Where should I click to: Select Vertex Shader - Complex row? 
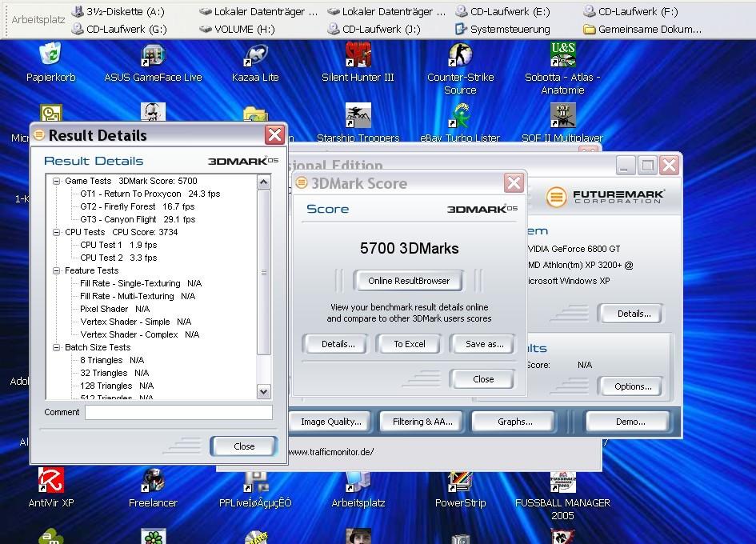[x=139, y=334]
